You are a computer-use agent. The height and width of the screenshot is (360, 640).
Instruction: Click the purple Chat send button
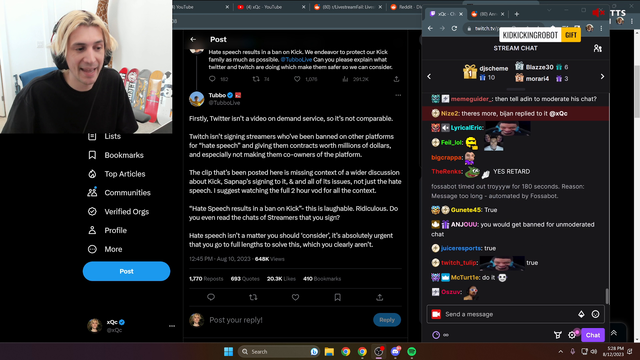point(593,335)
